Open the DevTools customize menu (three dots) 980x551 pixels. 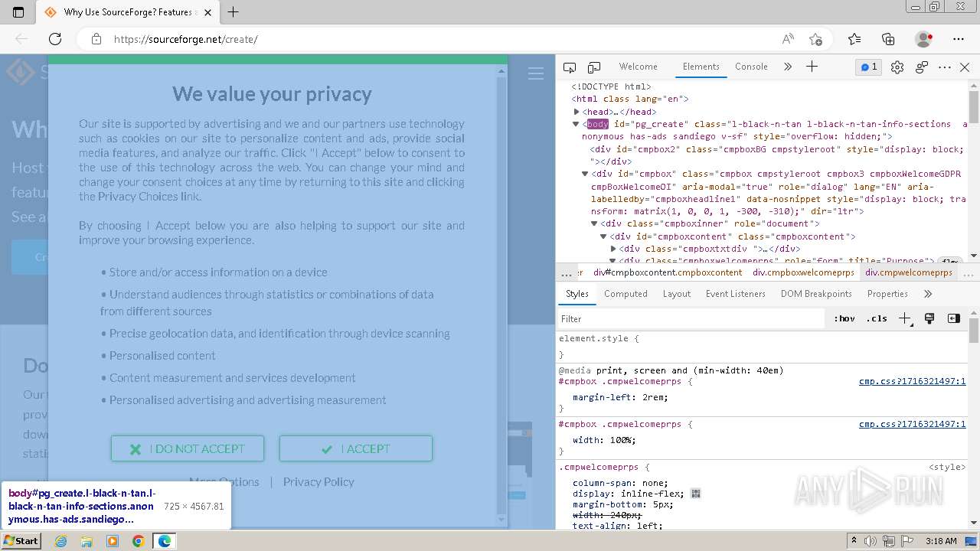945,67
